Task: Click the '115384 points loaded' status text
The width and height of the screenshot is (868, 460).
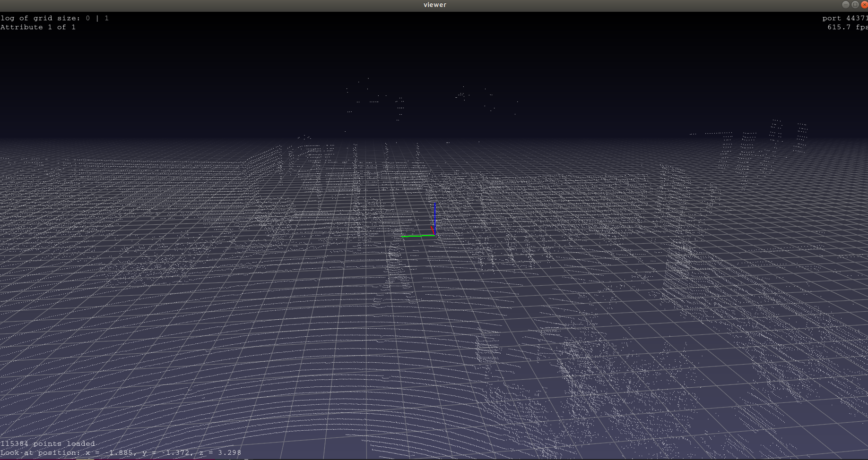Action: click(x=48, y=443)
